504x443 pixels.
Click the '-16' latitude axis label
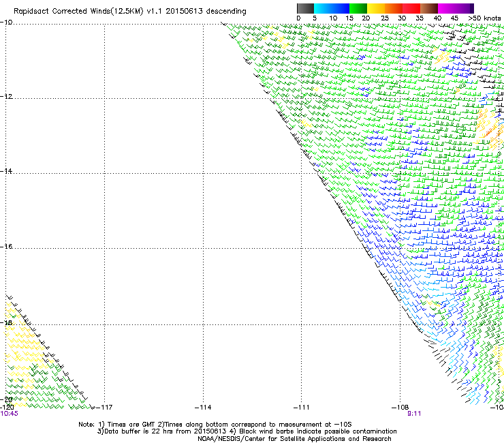point(6,247)
